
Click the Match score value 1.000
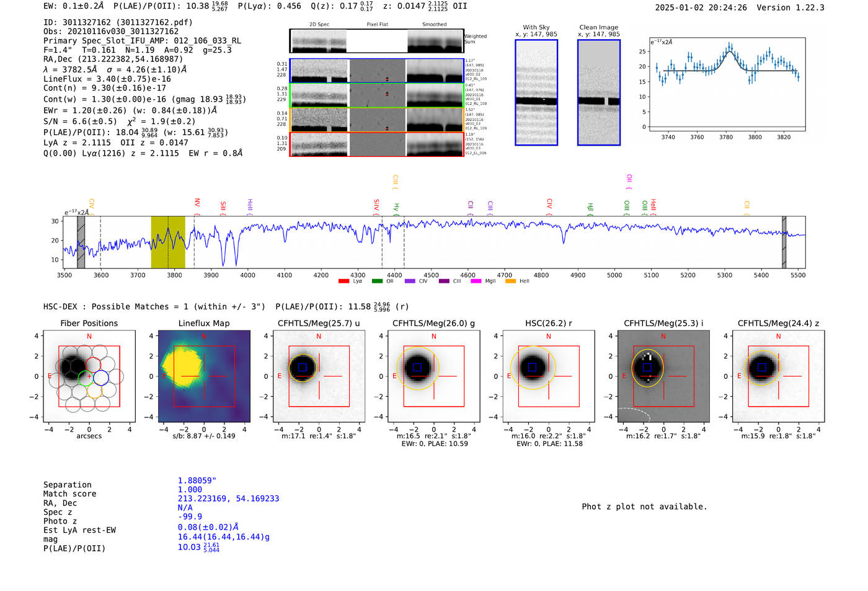click(x=190, y=490)
